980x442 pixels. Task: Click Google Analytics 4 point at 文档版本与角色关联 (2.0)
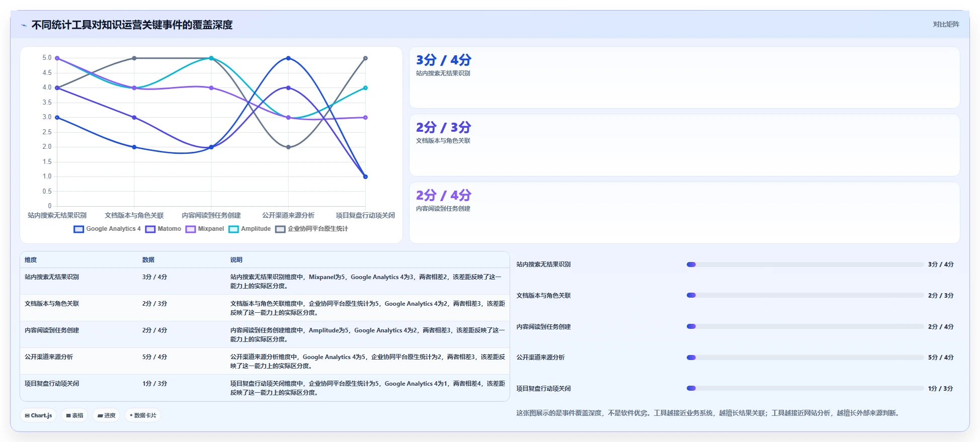(x=134, y=147)
